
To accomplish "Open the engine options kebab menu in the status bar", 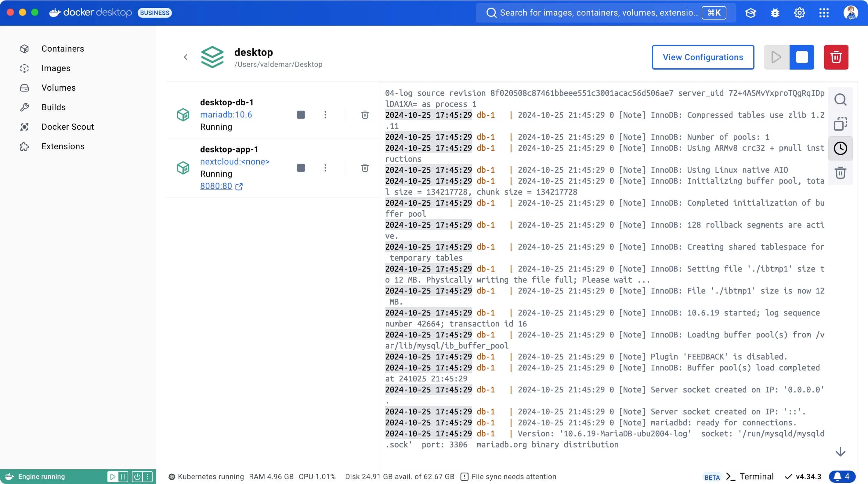I will 147,477.
